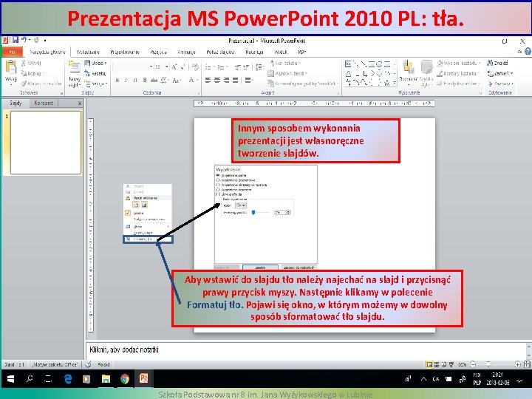The width and height of the screenshot is (532, 399).
Task: Click highlighted Formatuj tło menu entry
Action: click(x=148, y=239)
